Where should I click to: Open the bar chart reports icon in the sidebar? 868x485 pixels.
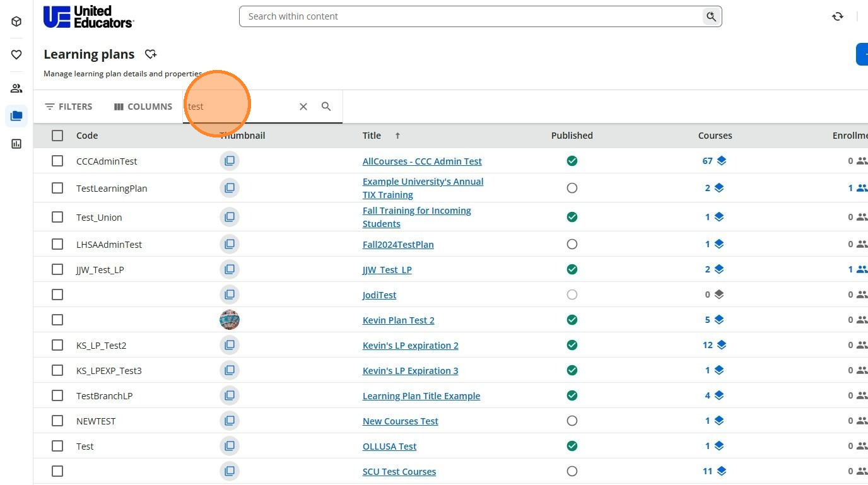click(x=16, y=144)
